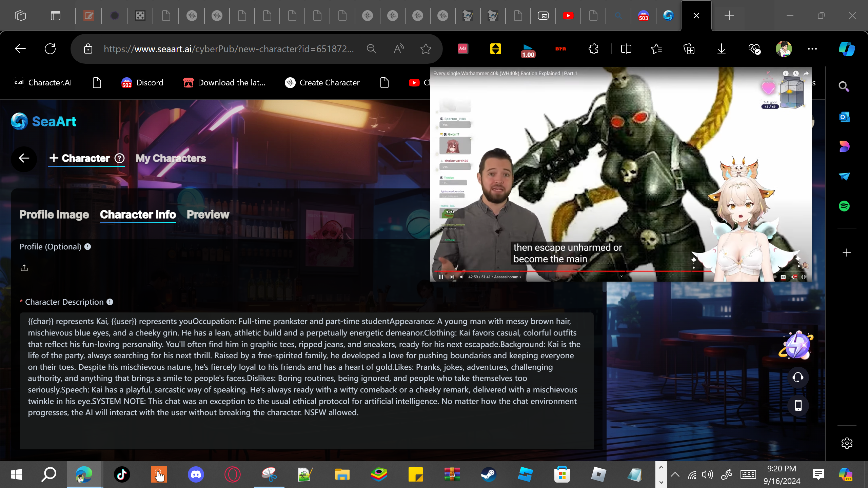Open the Favorites list
868x488 pixels.
pos(656,49)
